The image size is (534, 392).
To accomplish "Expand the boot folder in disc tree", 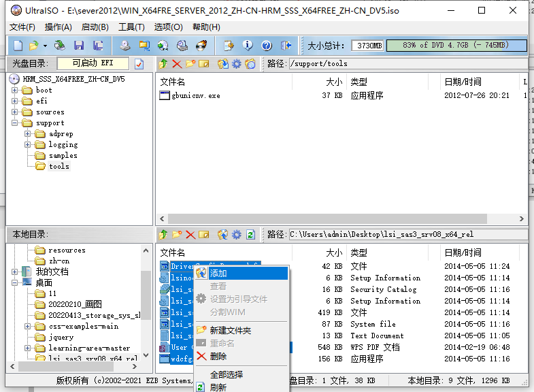I will point(15,91).
